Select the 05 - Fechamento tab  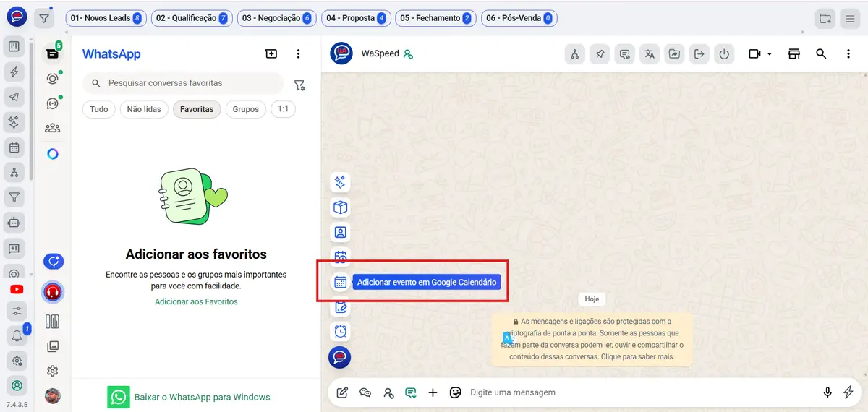click(x=435, y=18)
